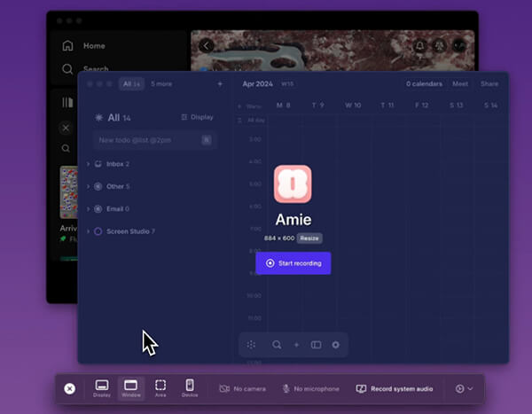This screenshot has height=414, width=532.
Task: Select Wednesday 10 column header
Action: coord(353,105)
